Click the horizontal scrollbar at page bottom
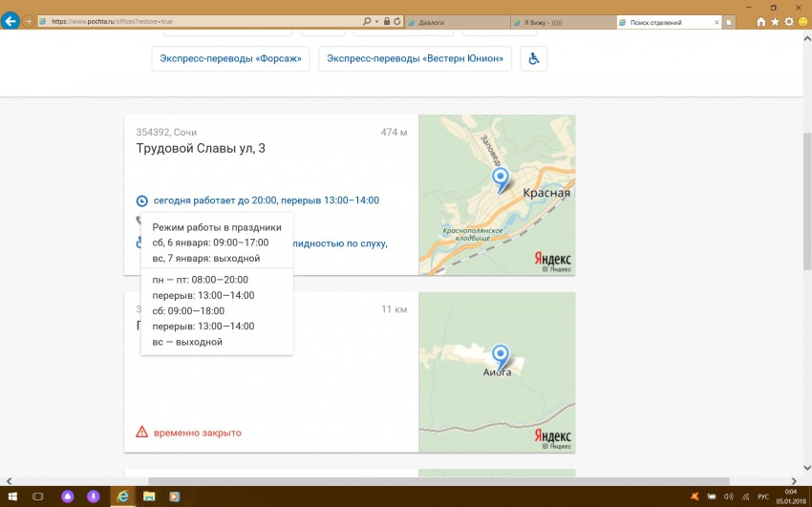812x507 pixels. (439, 480)
